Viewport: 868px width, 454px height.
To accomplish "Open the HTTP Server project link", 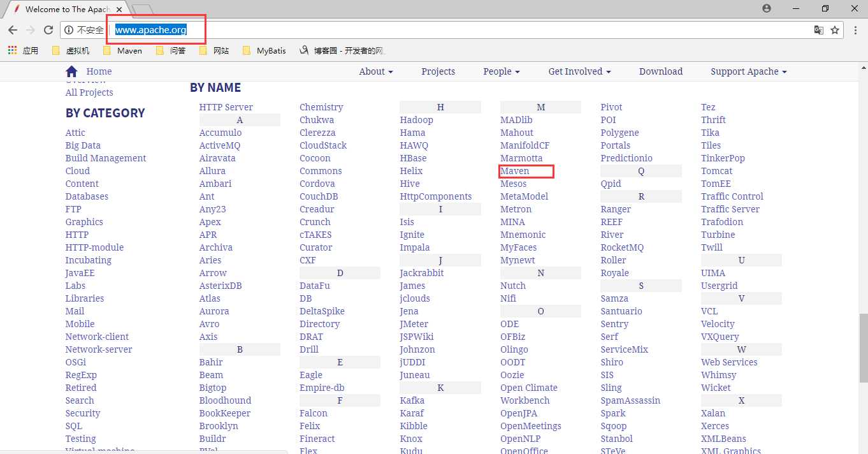I will [x=226, y=107].
